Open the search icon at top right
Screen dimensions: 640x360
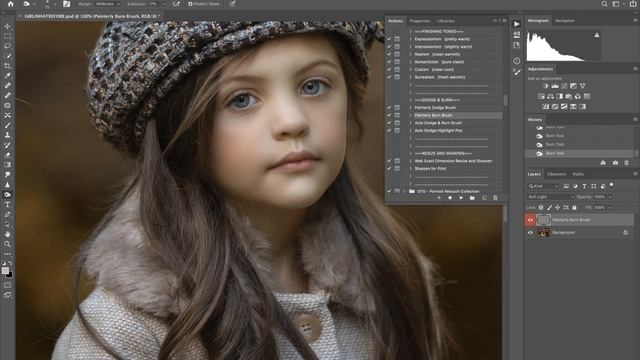point(604,4)
